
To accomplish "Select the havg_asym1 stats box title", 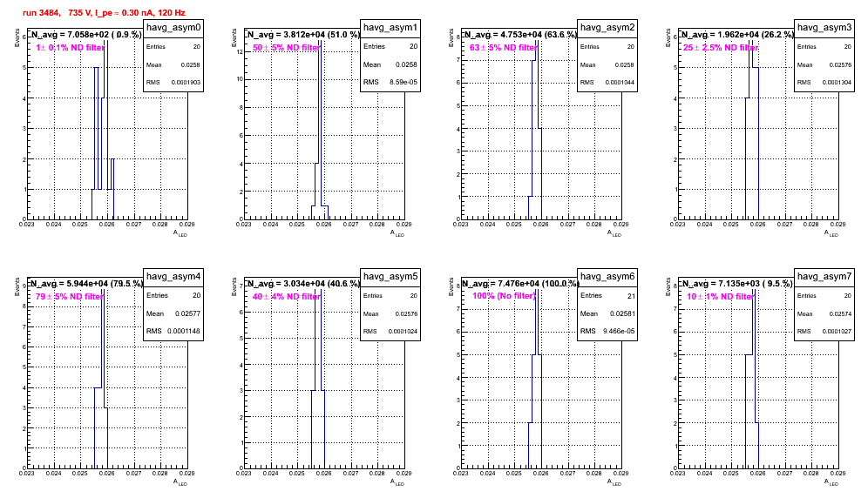I will 390,28.
